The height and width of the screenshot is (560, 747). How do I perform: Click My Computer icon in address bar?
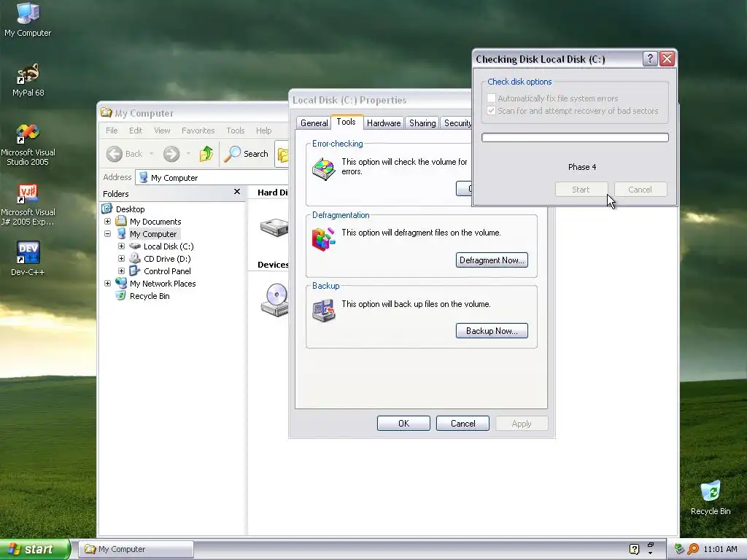(x=144, y=178)
